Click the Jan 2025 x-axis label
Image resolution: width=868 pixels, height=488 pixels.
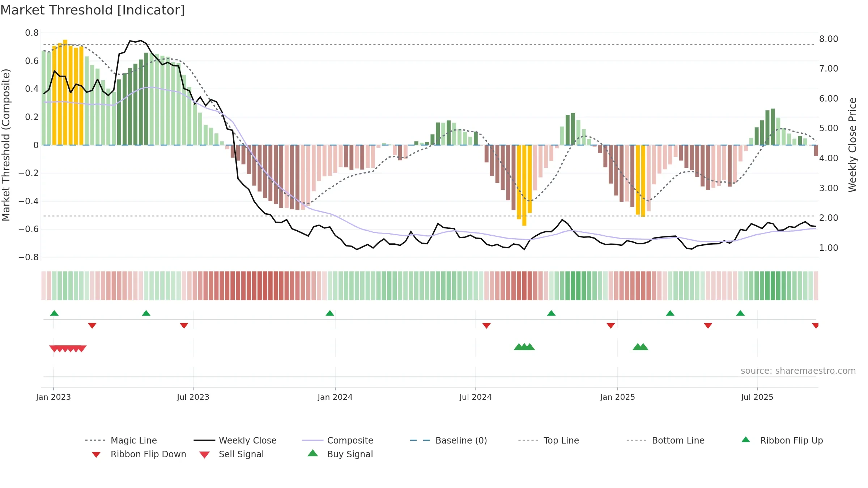coord(618,397)
